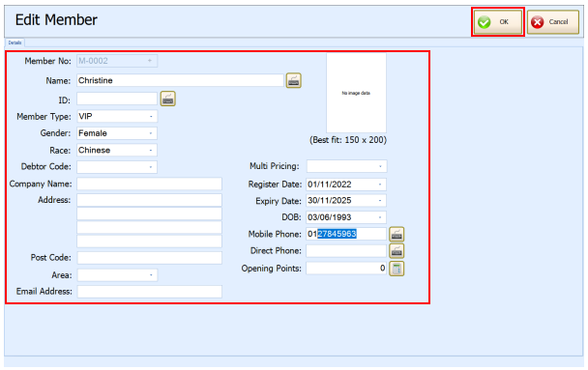Click the 'Opening Points:' label

[271, 269]
